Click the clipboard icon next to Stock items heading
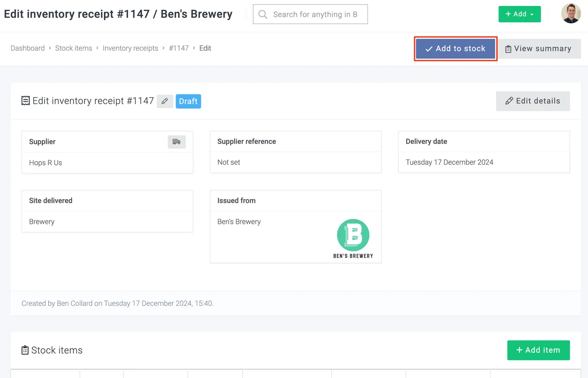588x378 pixels. (25, 350)
